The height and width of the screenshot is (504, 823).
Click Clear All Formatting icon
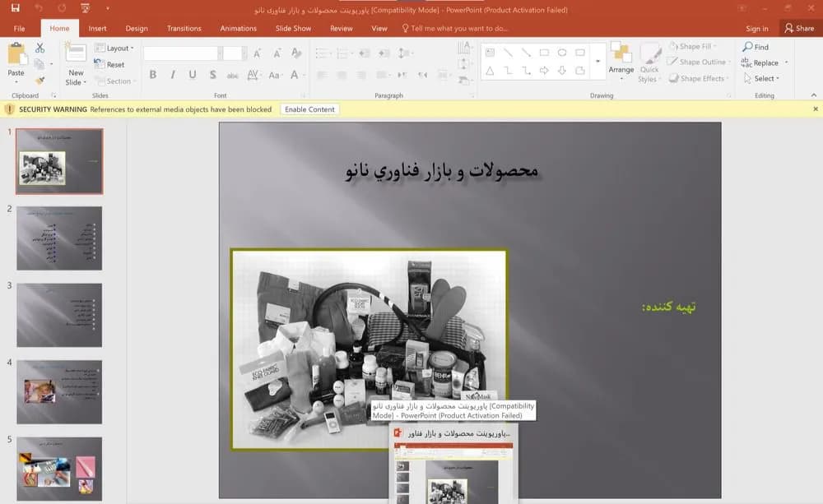pos(296,53)
